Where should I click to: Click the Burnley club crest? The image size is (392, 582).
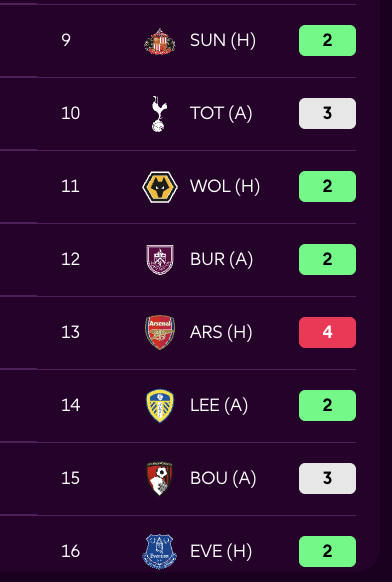(x=160, y=259)
